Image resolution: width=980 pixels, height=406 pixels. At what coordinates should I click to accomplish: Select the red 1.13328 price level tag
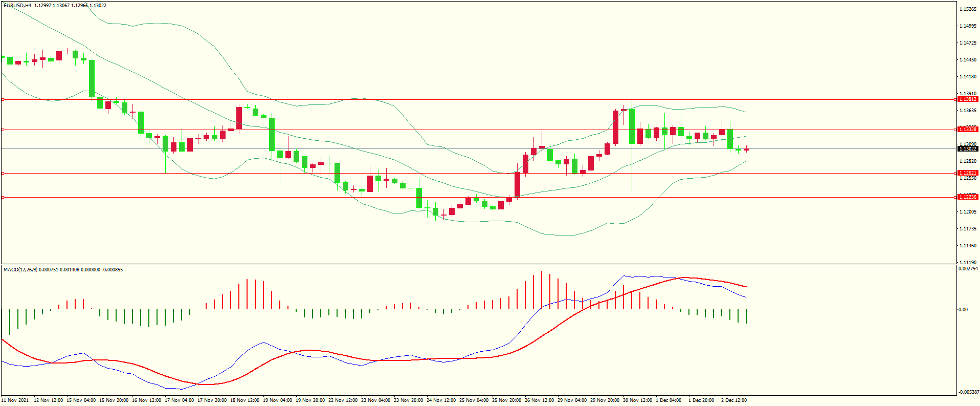pos(968,130)
